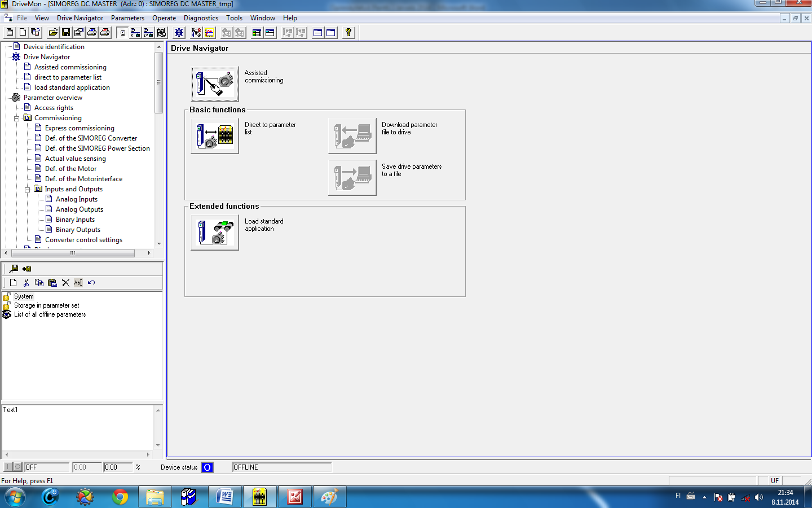Viewport: 812px width, 508px height.
Task: Click the save-to-set floppy icon in the lower-left panel
Action: 14,269
